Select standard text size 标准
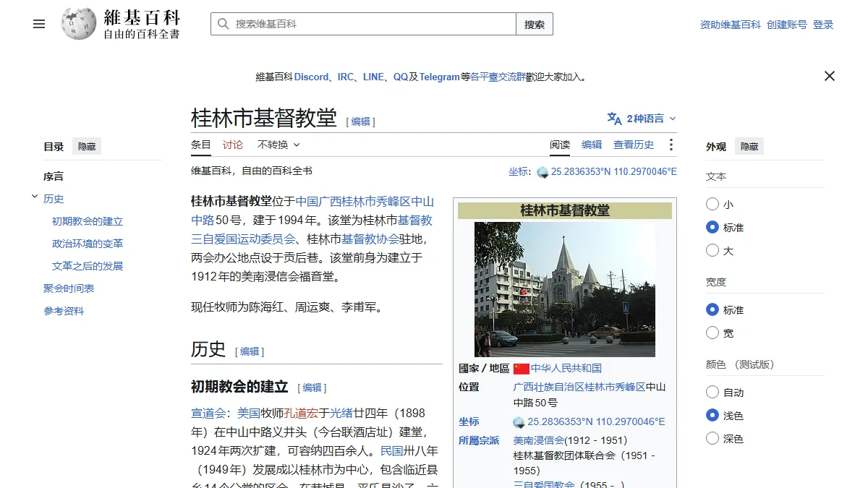 (712, 228)
